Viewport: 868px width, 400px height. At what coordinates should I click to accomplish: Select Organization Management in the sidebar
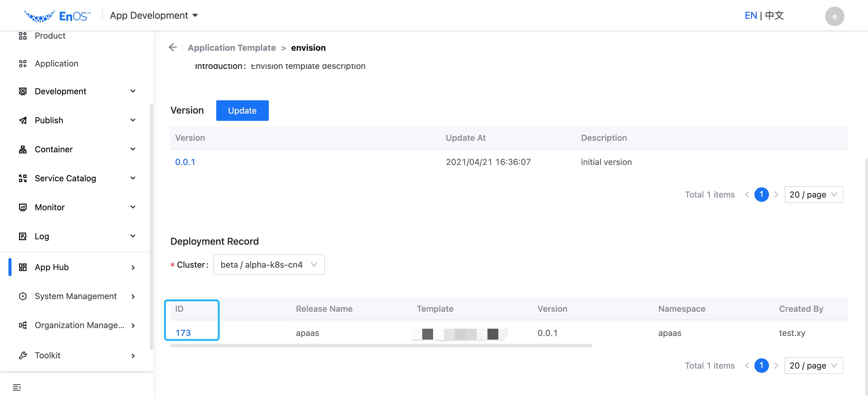click(x=79, y=325)
